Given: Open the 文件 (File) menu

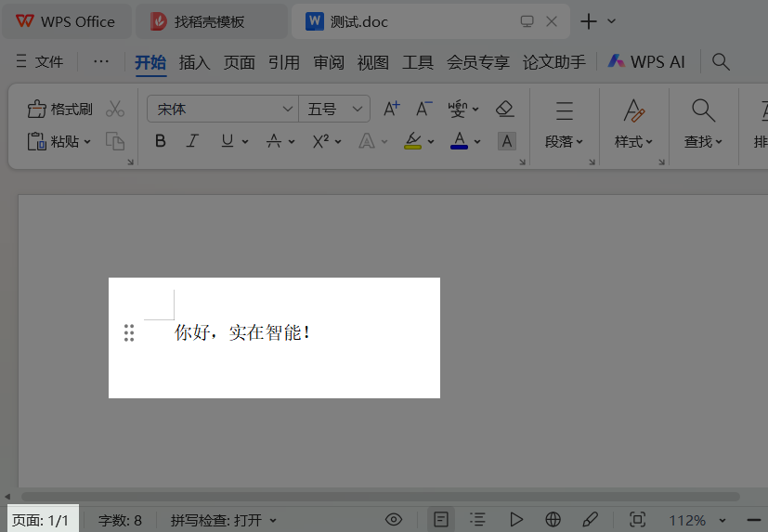Looking at the screenshot, I should 40,62.
